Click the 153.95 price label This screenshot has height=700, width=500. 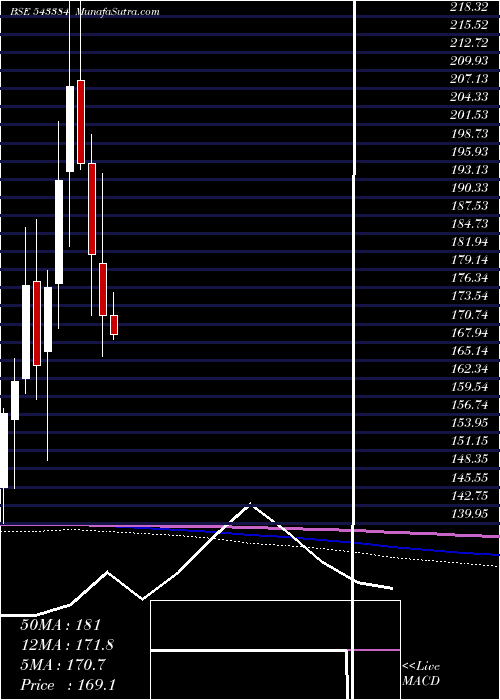(x=469, y=423)
